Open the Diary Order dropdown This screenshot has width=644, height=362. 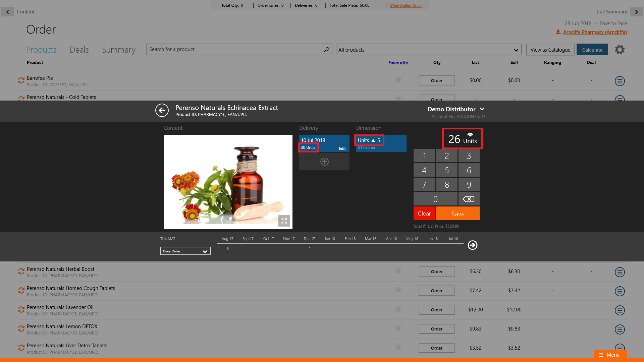pos(185,251)
